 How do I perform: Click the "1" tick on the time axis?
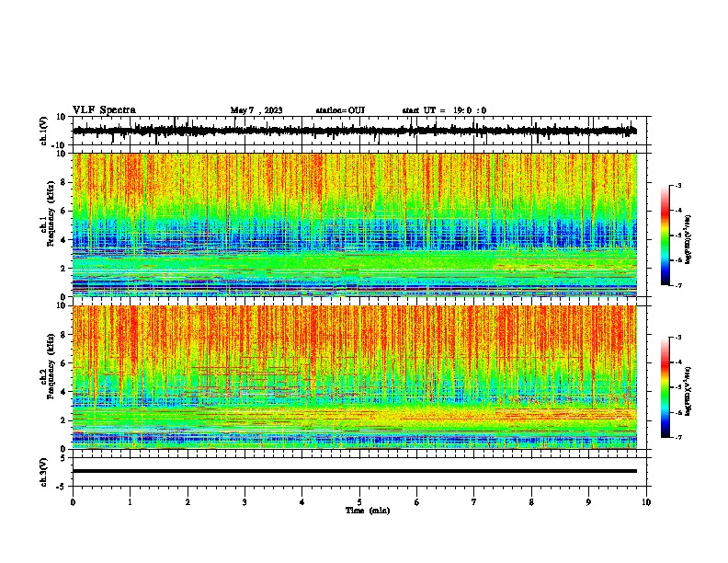click(x=130, y=502)
